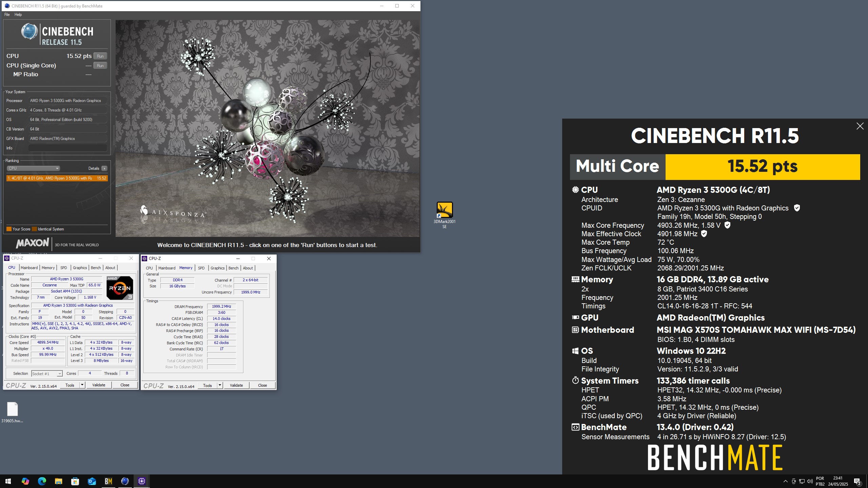Click Tools button in left CPU-Z
The image size is (868, 488).
tap(70, 385)
